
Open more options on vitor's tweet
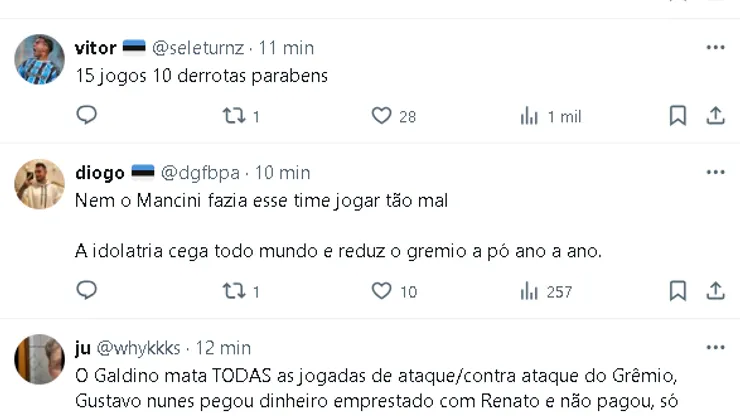point(715,48)
